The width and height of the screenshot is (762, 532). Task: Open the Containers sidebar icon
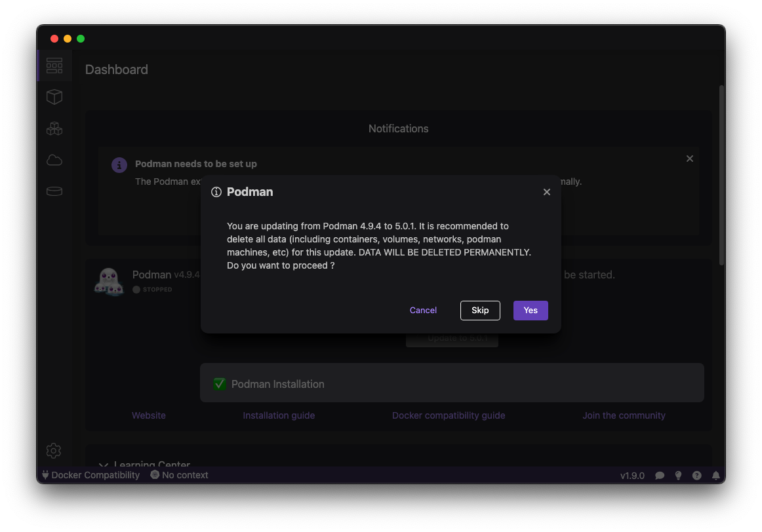54,97
